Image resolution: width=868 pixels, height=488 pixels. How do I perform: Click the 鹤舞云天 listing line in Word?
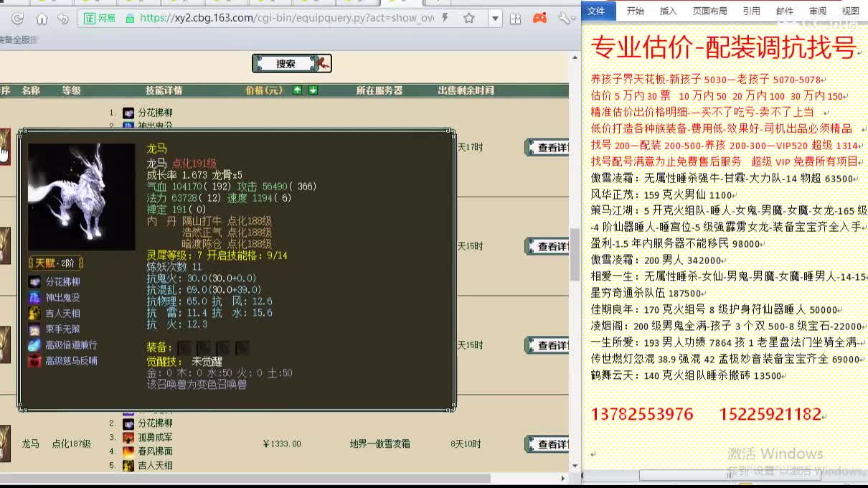point(687,375)
